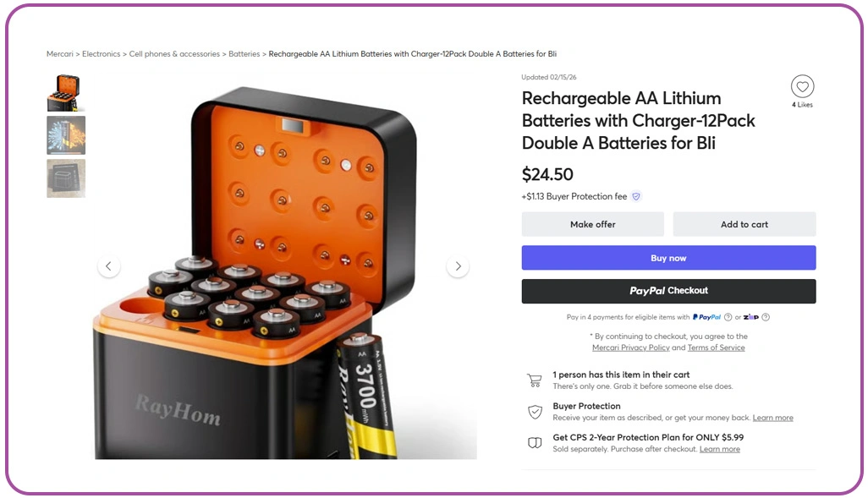The height and width of the screenshot is (498, 868).
Task: Go to Cell phones & accessories breadcrumb
Action: (x=174, y=53)
